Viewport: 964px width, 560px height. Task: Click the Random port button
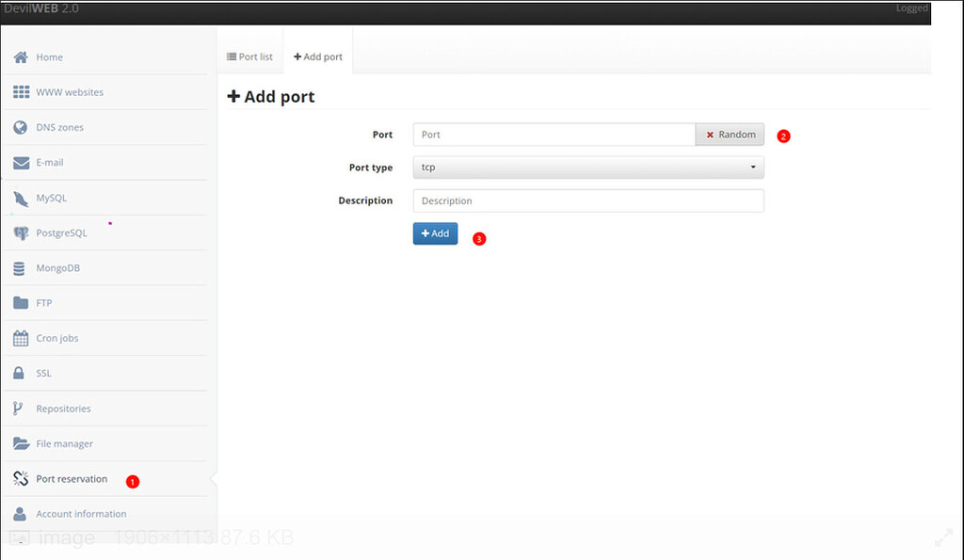(730, 135)
